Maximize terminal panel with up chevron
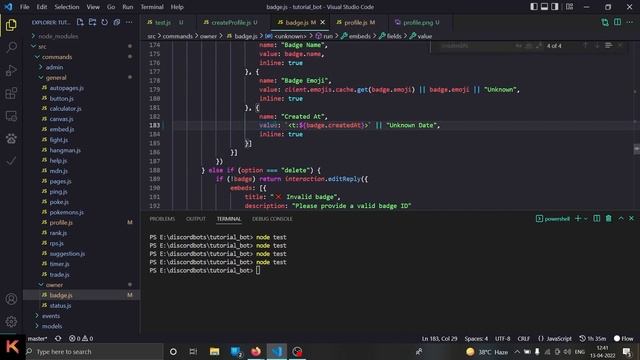Viewport: 640px width, 360px height. (621, 219)
